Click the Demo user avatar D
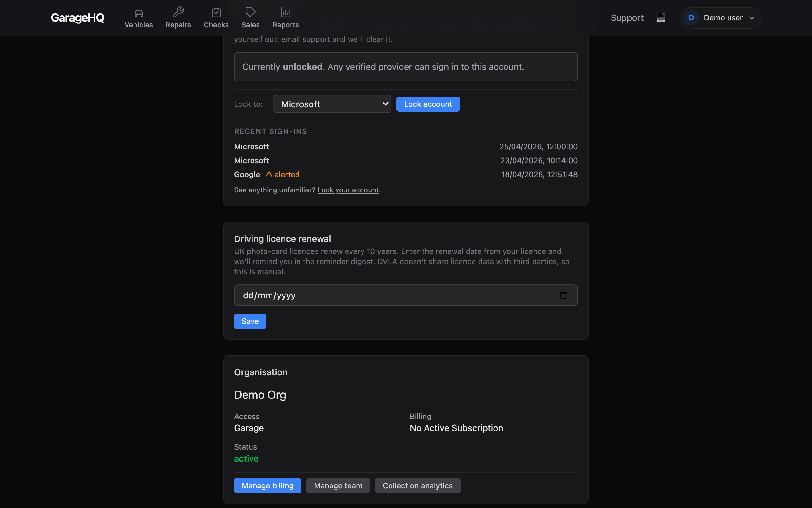This screenshot has height=508, width=812. pos(691,18)
